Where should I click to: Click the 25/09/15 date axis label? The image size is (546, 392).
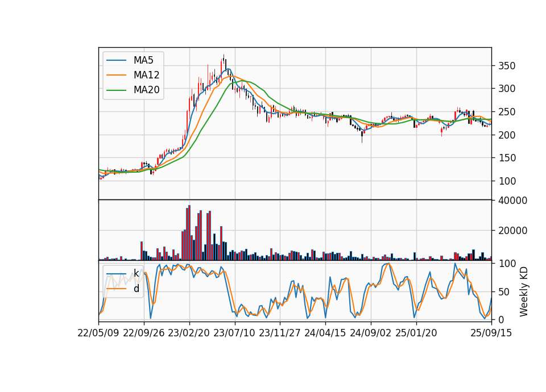(x=491, y=333)
